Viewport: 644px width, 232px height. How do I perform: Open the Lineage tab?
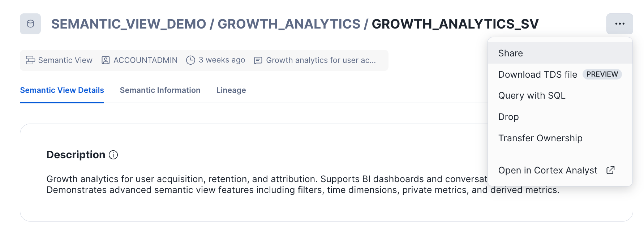[x=231, y=90]
